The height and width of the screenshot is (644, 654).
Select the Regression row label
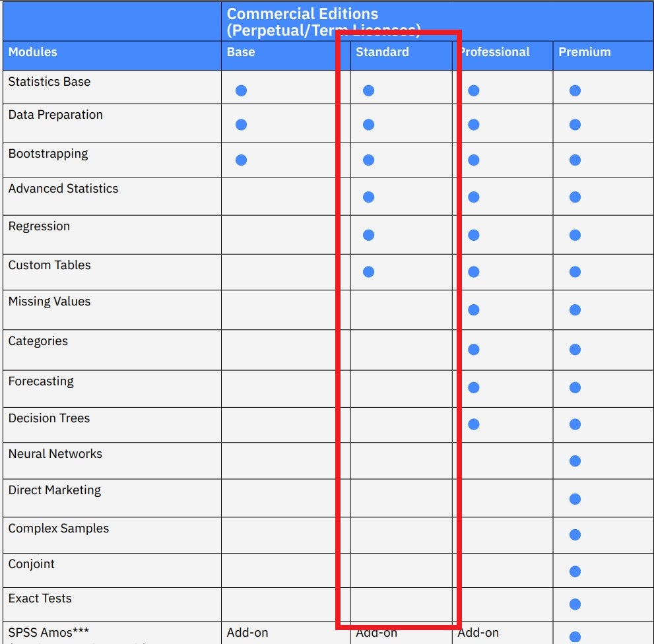[x=39, y=226]
